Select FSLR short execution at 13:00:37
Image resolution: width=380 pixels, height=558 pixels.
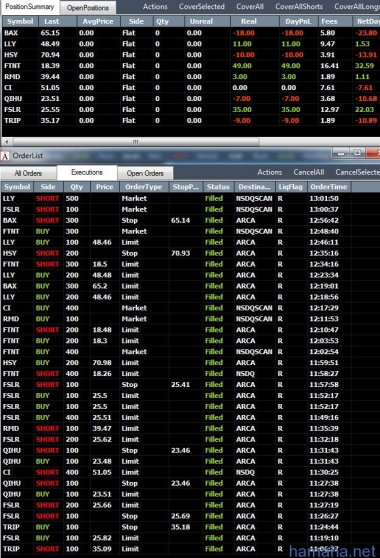coord(190,209)
